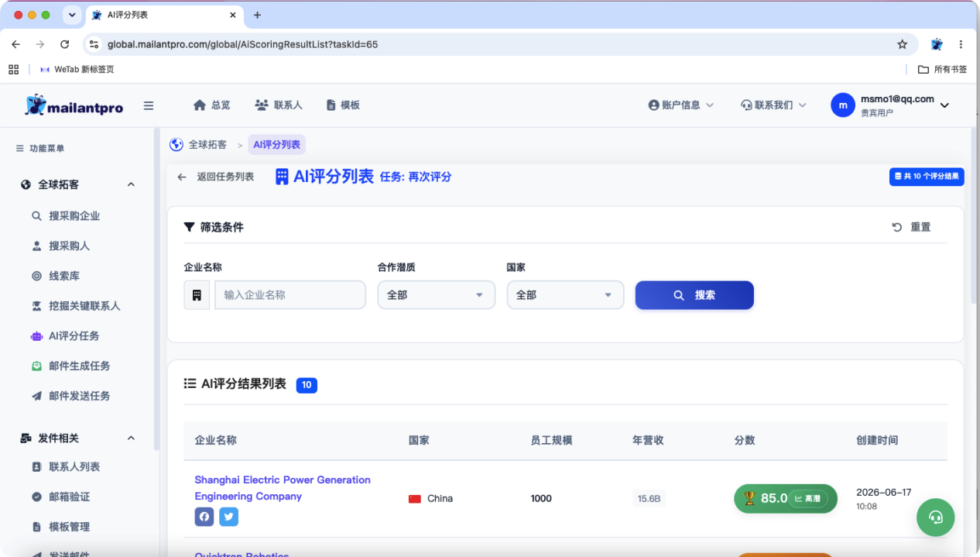Reload the page in browser

(65, 44)
